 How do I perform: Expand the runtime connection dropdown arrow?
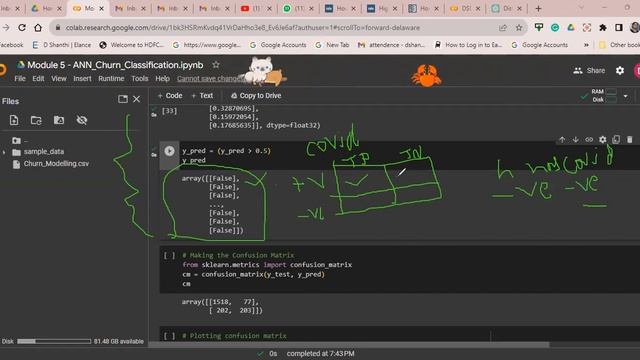(x=626, y=96)
